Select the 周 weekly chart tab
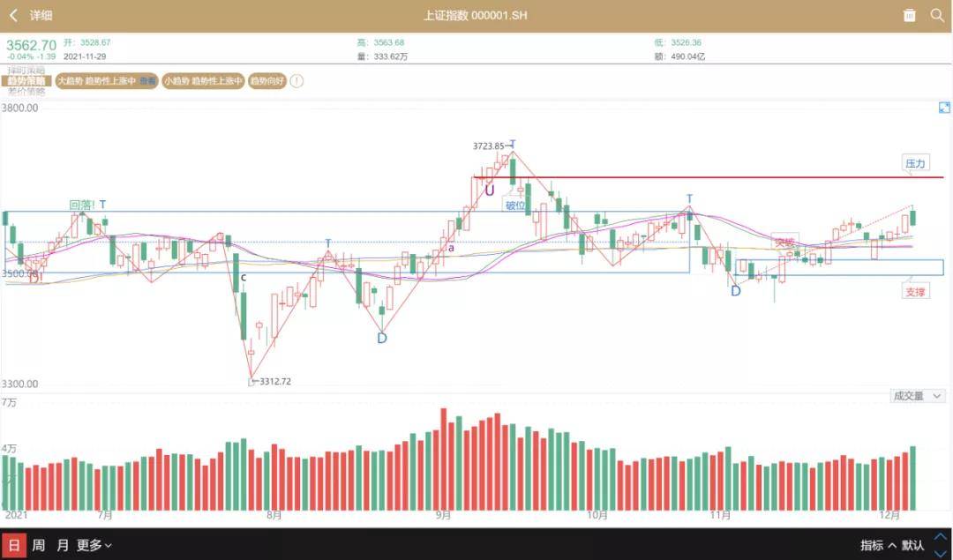This screenshot has height=560, width=953. pyautogui.click(x=38, y=545)
